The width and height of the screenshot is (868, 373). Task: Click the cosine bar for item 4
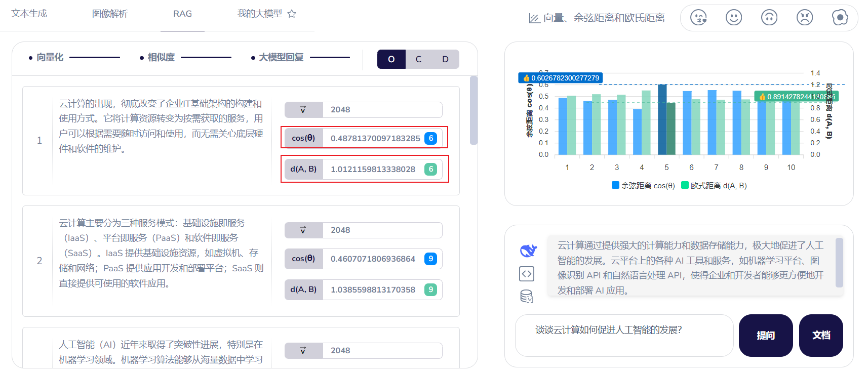[637, 132]
